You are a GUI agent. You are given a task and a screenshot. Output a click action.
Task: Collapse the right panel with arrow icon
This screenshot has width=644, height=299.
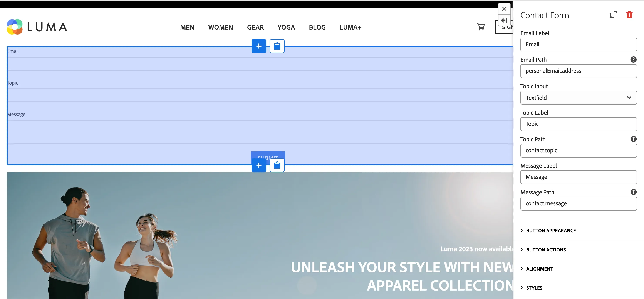coord(504,20)
